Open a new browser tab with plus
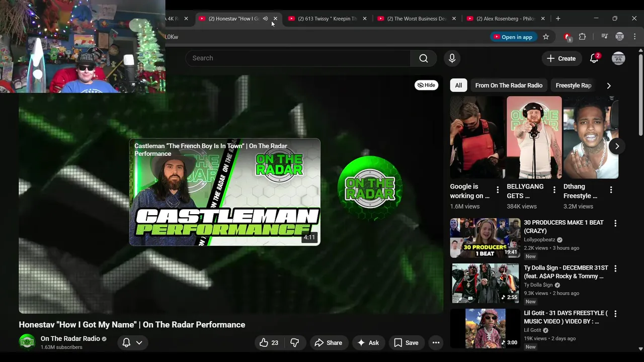 [x=558, y=19]
